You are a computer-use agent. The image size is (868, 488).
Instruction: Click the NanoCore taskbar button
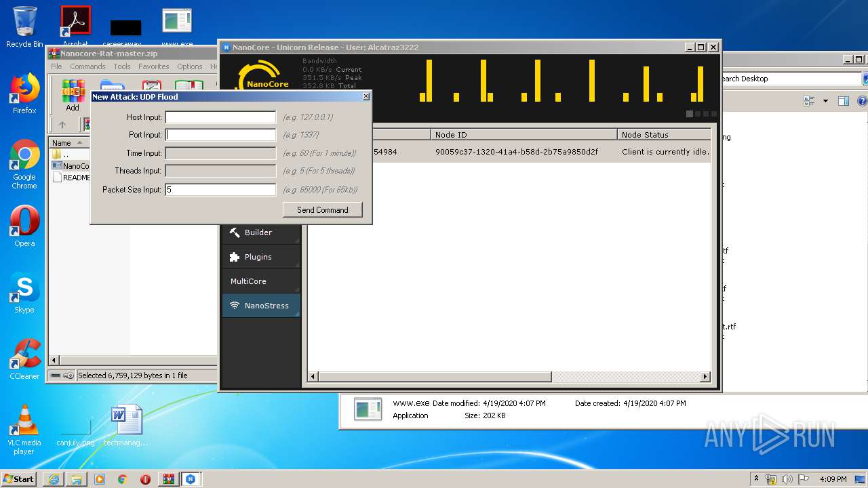coord(191,479)
